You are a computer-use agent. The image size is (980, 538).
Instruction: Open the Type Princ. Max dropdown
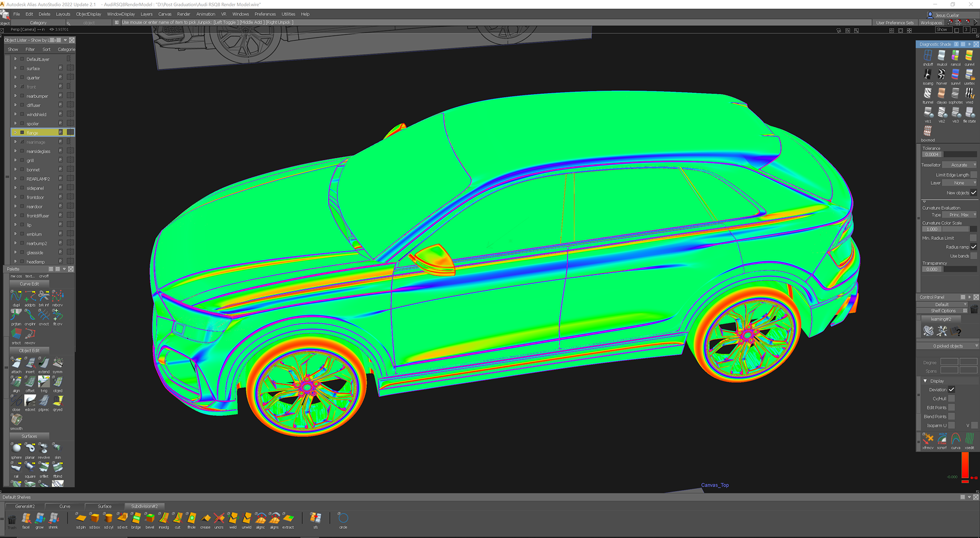tap(960, 215)
